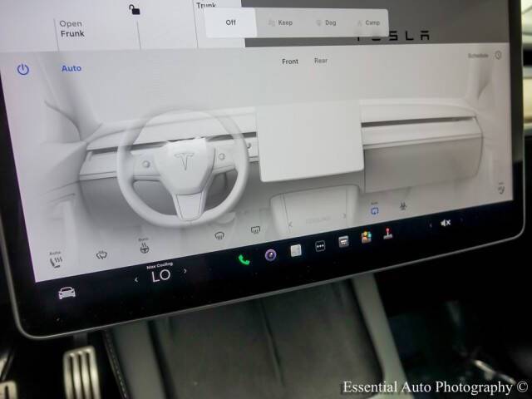532x399 pixels.
Task: Decrease temperature with left chevron
Action: pyautogui.click(x=136, y=280)
